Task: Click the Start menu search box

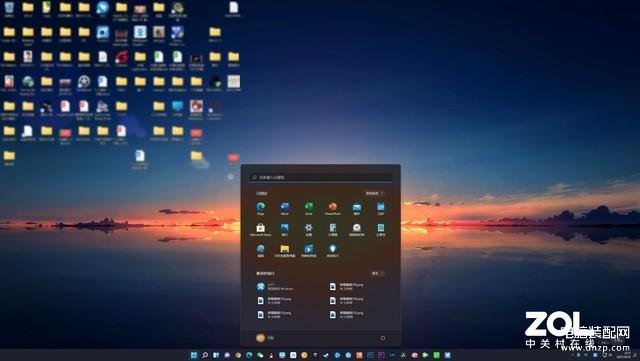Action: (x=321, y=177)
